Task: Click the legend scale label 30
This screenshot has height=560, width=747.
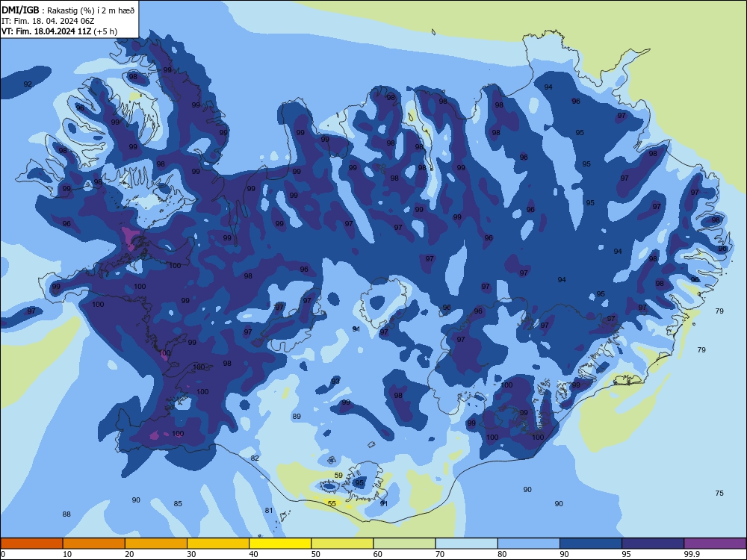Action: (191, 554)
